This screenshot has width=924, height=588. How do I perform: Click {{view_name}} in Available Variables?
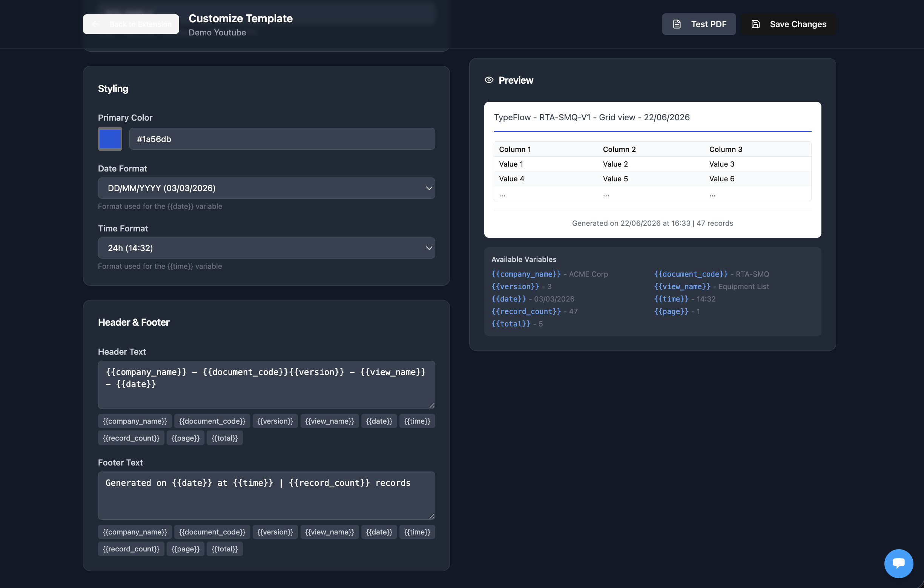(x=682, y=286)
